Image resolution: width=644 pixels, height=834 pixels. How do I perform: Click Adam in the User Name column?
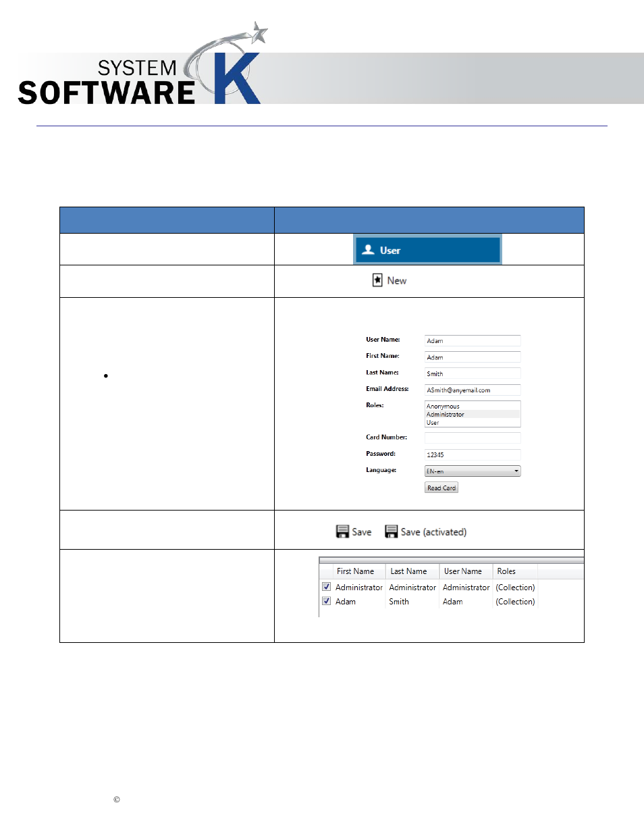[453, 602]
